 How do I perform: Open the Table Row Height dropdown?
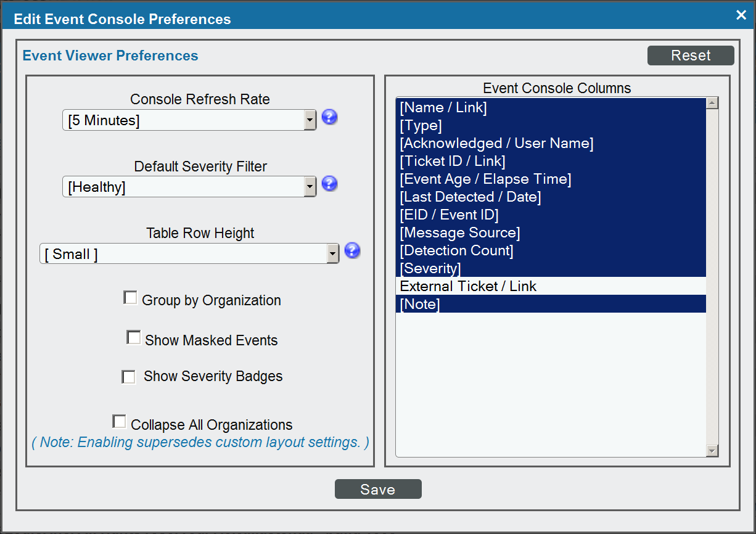pyautogui.click(x=189, y=253)
